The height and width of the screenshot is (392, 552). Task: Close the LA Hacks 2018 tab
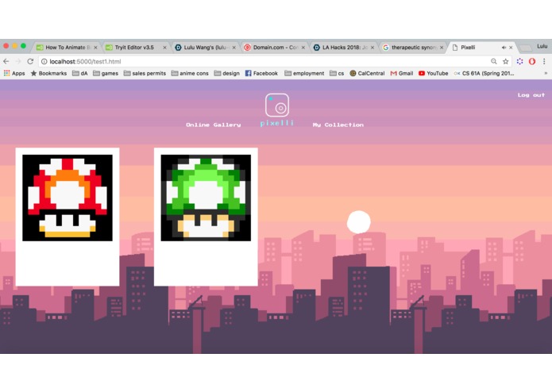tap(373, 48)
